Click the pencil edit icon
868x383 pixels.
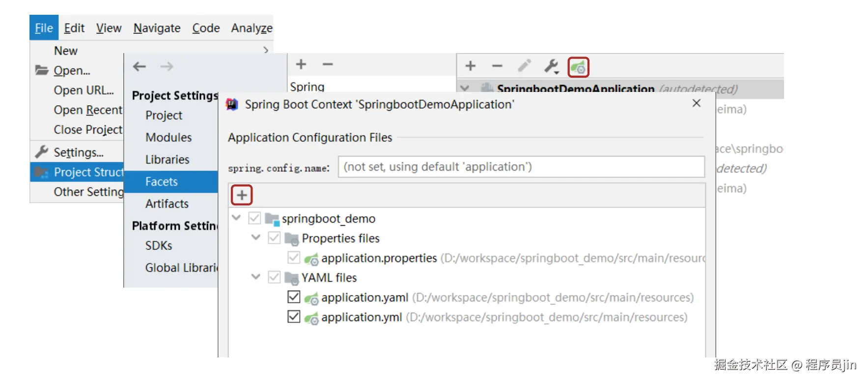coord(524,66)
